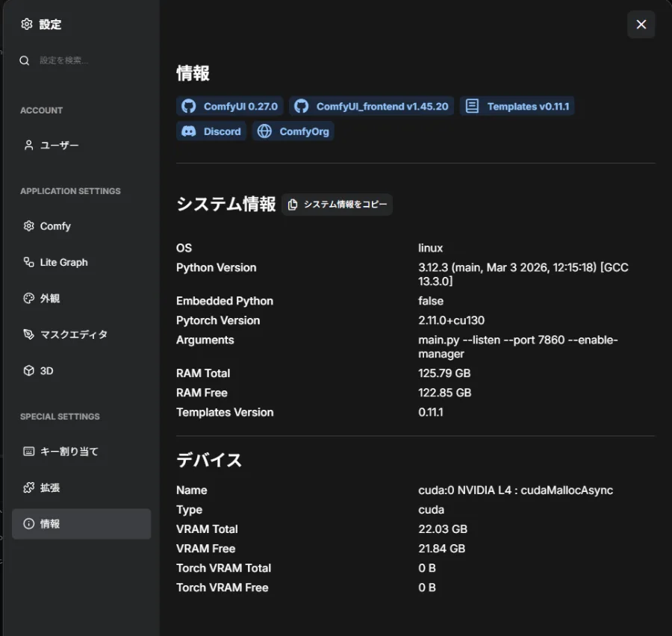This screenshot has width=672, height=636.
Task: Click the magnifier search icon
Action: point(25,61)
